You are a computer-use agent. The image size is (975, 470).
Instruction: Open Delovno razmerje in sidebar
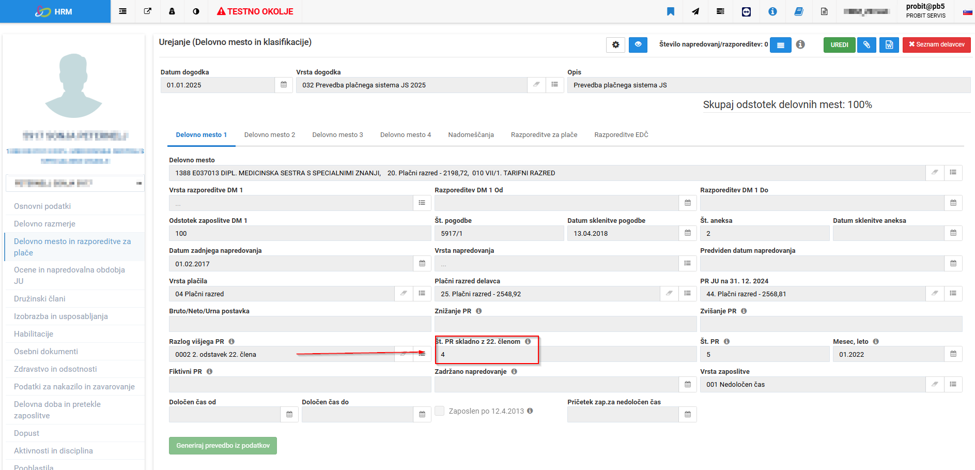click(44, 223)
